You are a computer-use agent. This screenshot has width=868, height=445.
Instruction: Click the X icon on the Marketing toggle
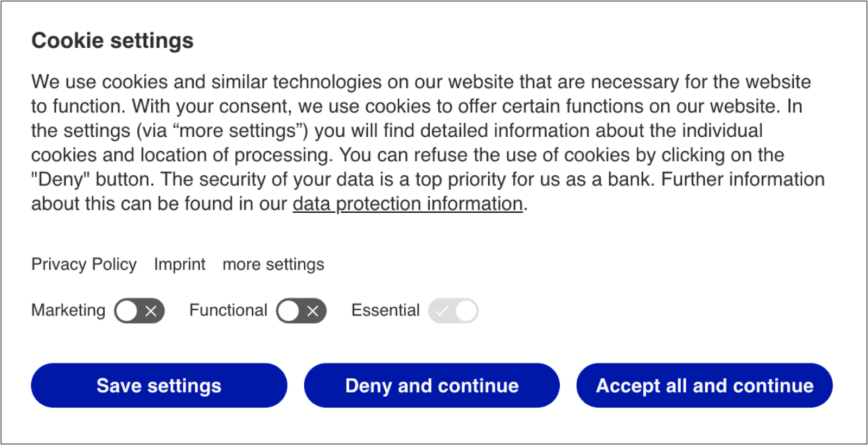[151, 310]
